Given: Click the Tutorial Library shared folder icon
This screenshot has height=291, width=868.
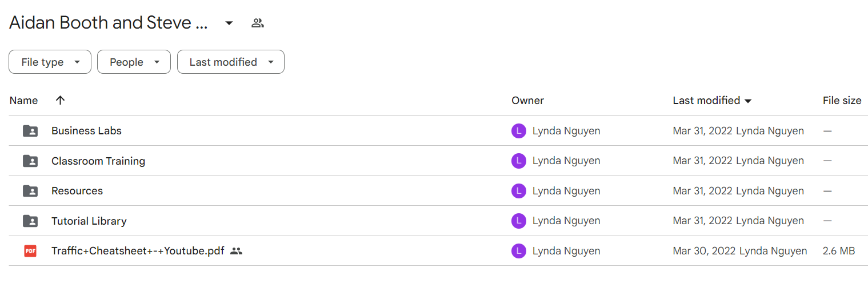Looking at the screenshot, I should (30, 221).
